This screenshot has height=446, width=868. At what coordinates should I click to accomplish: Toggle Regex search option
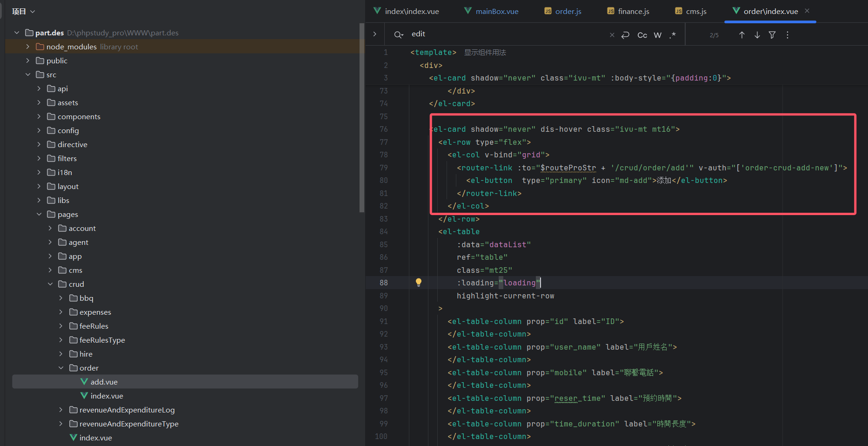673,35
